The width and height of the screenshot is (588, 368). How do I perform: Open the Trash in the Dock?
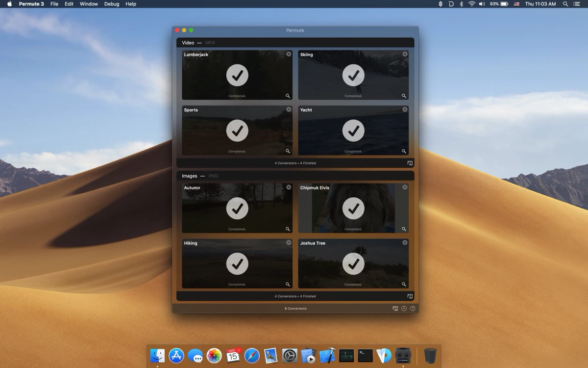tap(430, 355)
